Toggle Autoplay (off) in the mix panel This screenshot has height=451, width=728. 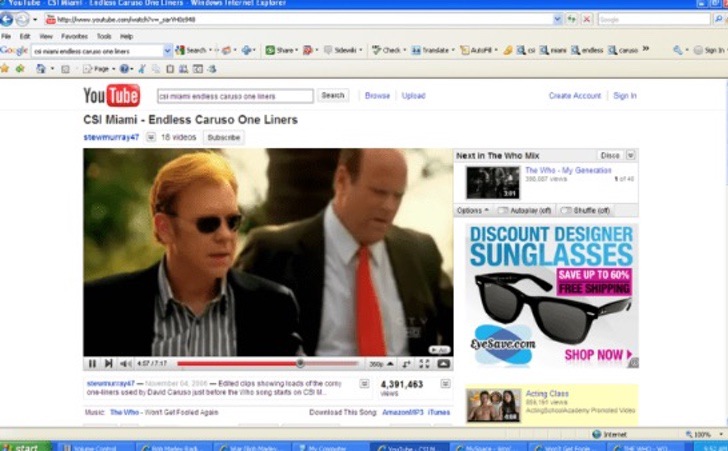(x=524, y=210)
